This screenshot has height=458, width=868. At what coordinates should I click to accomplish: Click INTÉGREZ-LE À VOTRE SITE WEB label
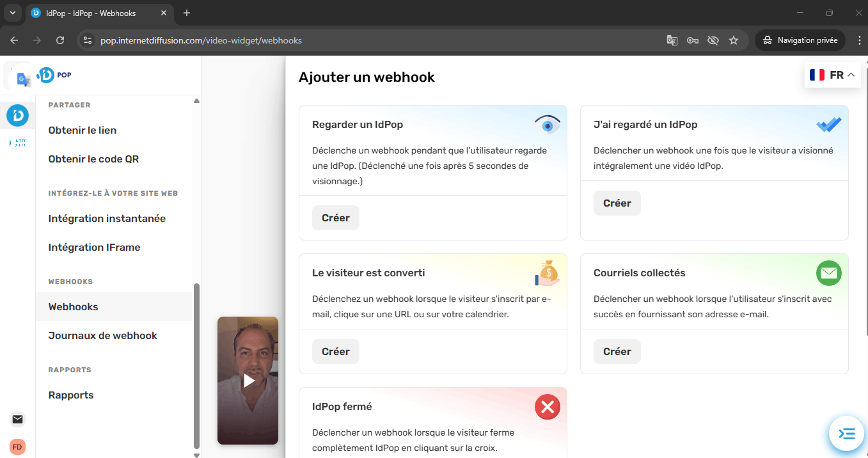[113, 193]
